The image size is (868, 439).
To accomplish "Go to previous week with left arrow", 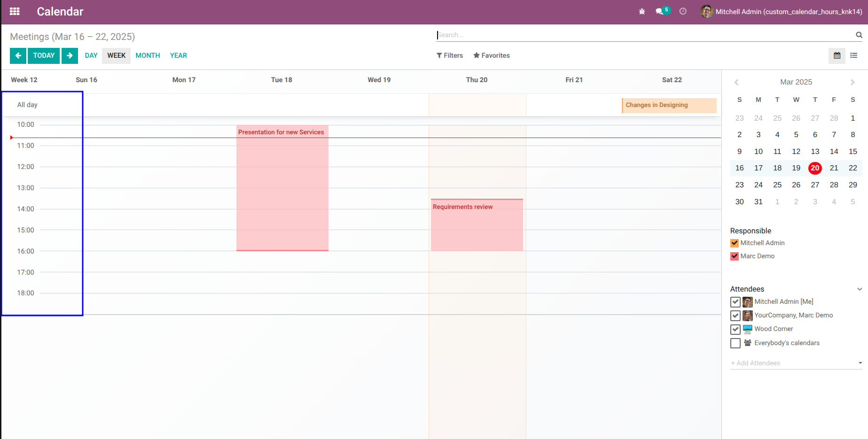I will [x=18, y=55].
